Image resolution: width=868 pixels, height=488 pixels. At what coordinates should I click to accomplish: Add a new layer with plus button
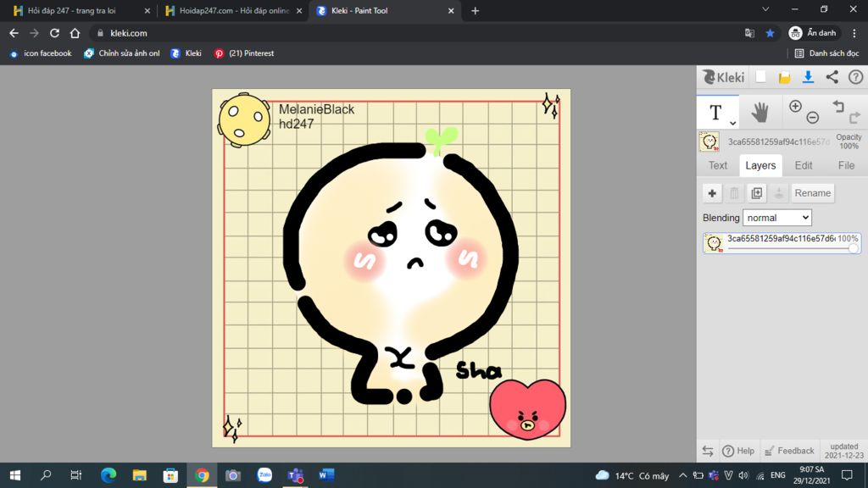tap(712, 193)
